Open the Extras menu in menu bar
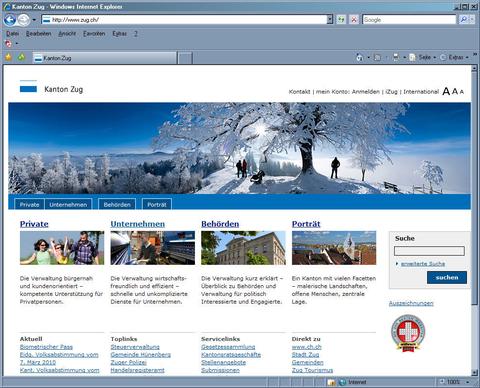The image size is (480, 388). pos(119,34)
